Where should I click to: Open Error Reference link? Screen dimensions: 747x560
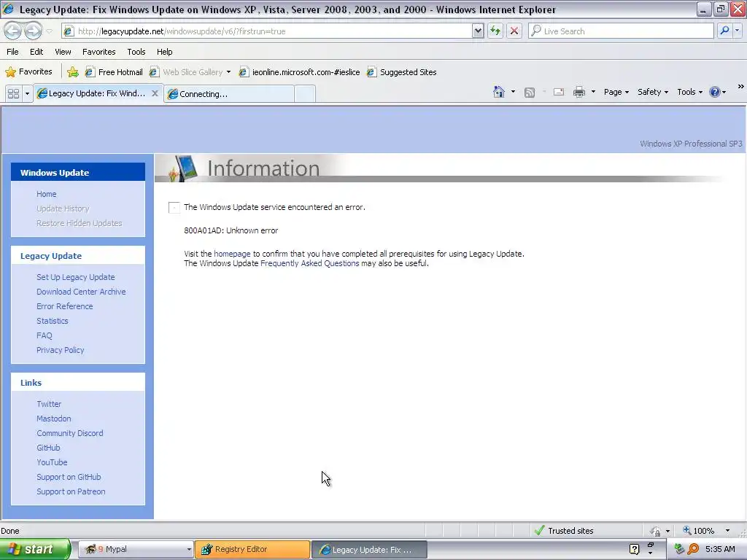tap(65, 306)
